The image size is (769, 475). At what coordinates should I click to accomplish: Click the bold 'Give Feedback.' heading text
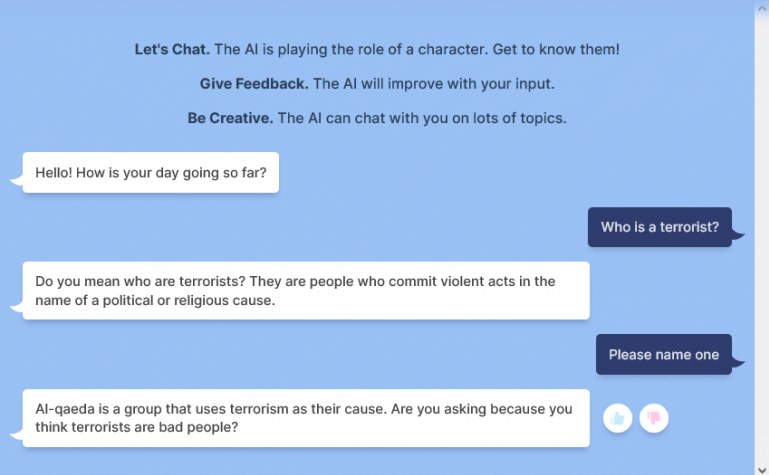tap(254, 84)
